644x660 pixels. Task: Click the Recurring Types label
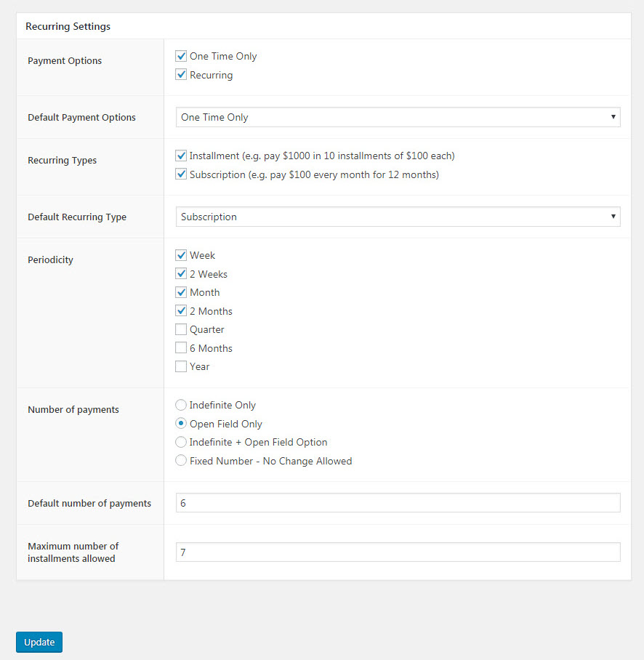(x=63, y=161)
